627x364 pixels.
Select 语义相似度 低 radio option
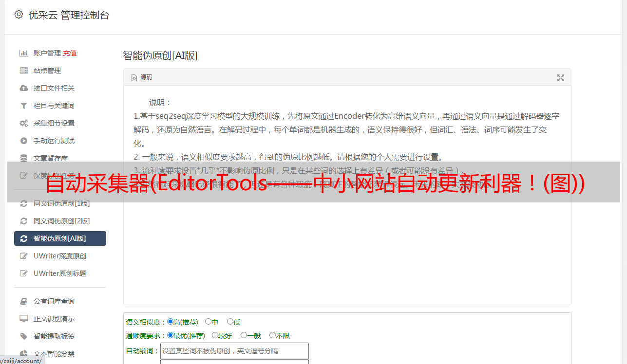click(x=230, y=322)
